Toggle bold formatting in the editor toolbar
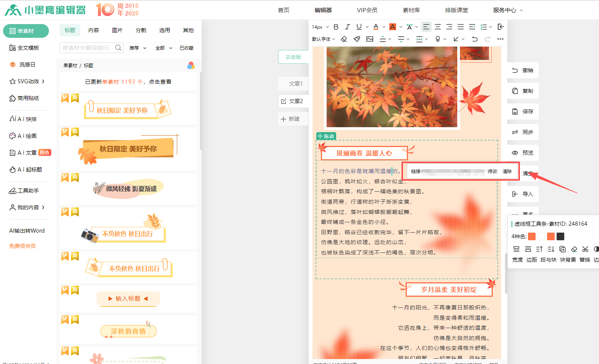 [336, 27]
